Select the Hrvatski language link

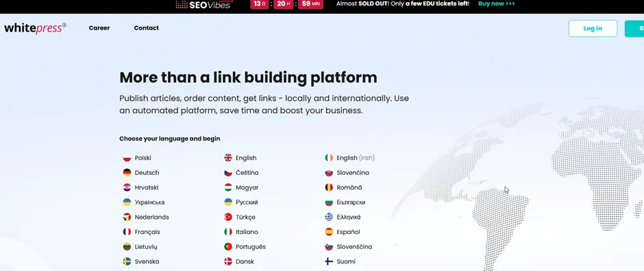(x=147, y=187)
